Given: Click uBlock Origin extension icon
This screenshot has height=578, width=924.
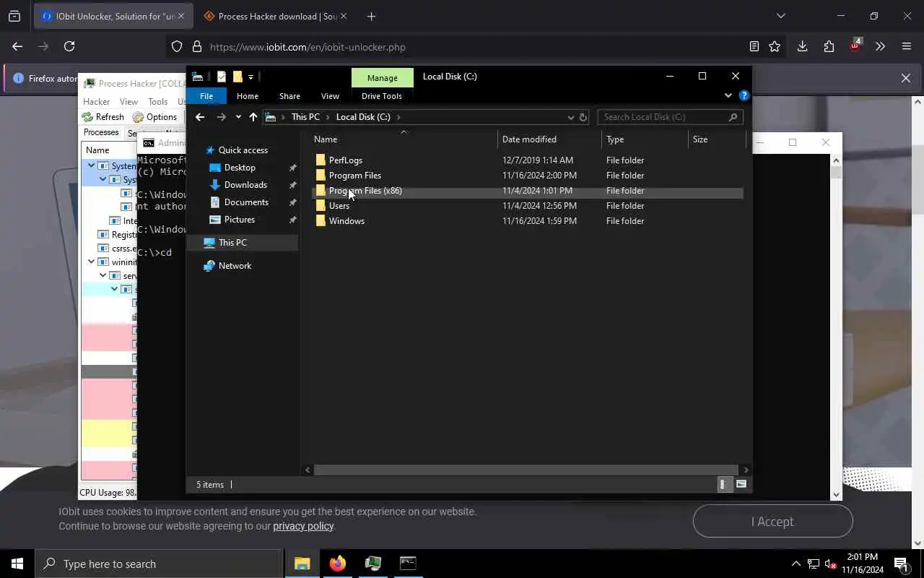Looking at the screenshot, I should coord(855,46).
